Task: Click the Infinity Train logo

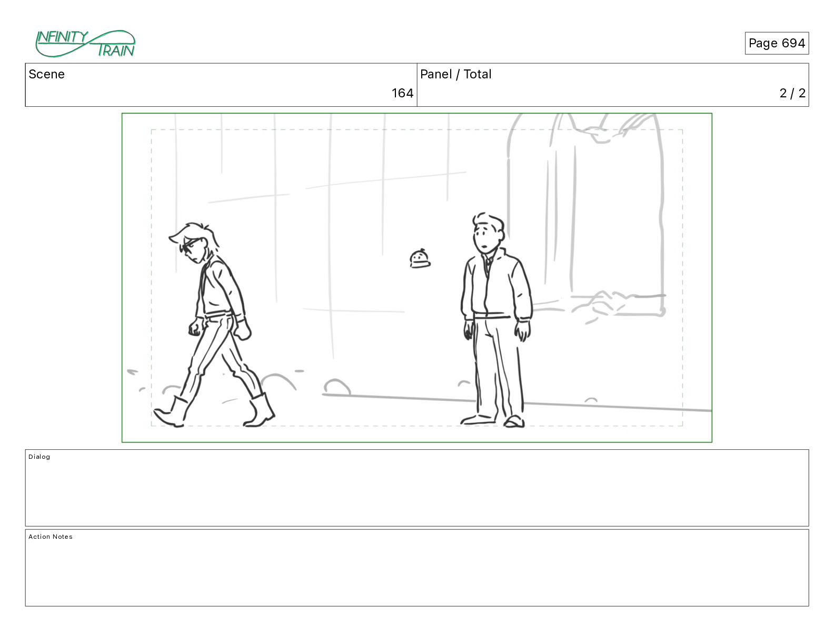Action: [85, 44]
